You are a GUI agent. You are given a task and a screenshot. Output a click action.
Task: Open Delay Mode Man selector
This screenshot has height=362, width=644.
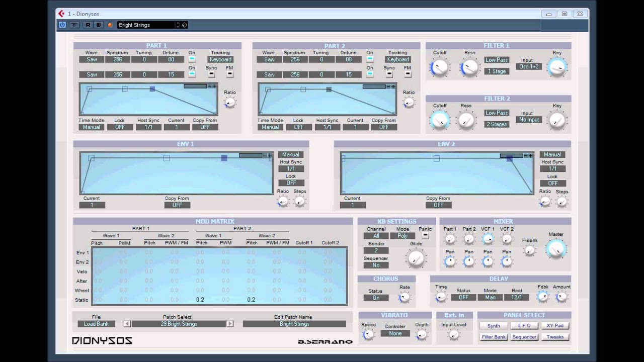(490, 297)
